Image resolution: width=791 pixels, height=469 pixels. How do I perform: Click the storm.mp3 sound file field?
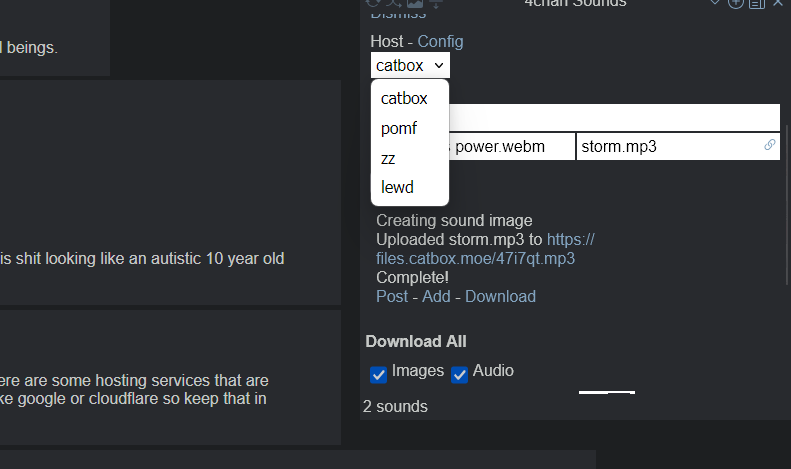tap(678, 147)
